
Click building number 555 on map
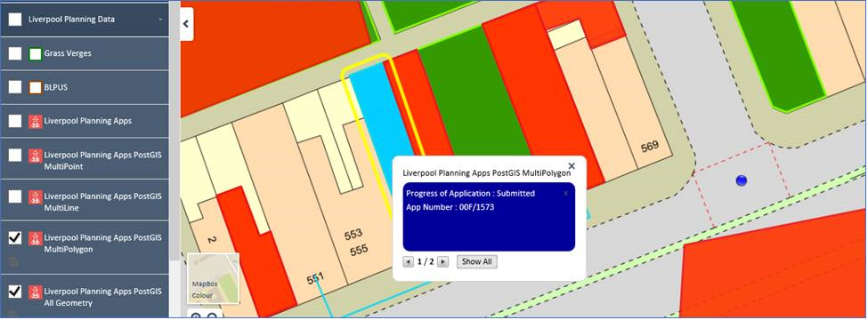point(359,250)
